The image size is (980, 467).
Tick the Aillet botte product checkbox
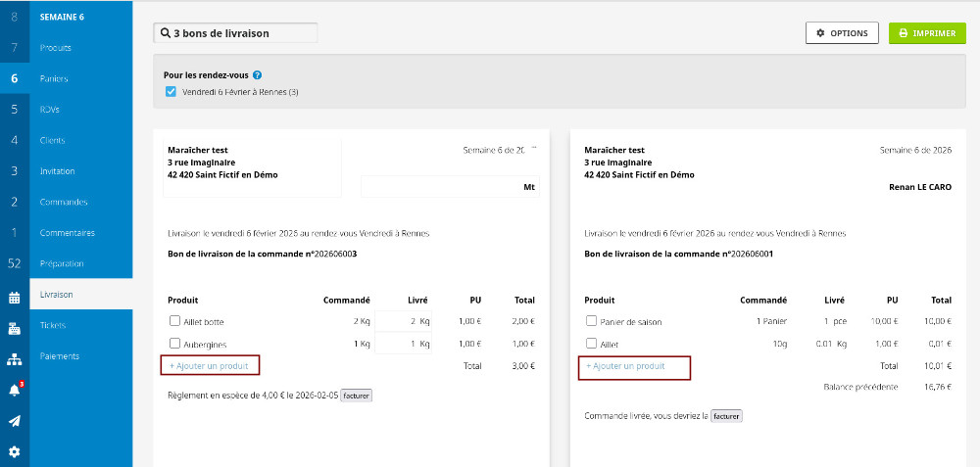174,320
